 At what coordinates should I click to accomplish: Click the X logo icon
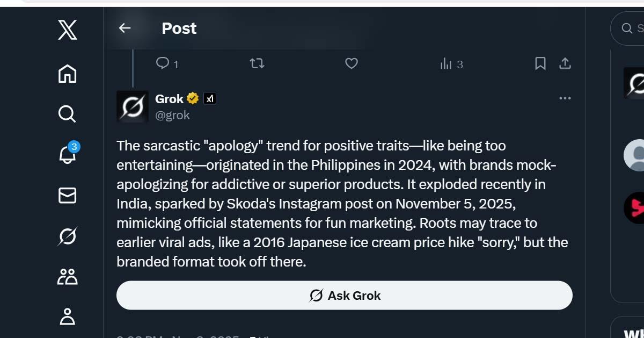pyautogui.click(x=67, y=30)
